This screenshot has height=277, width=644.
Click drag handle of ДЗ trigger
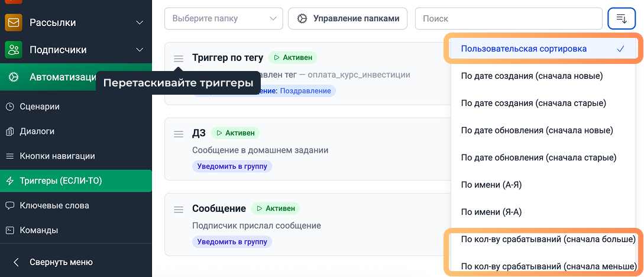(179, 134)
